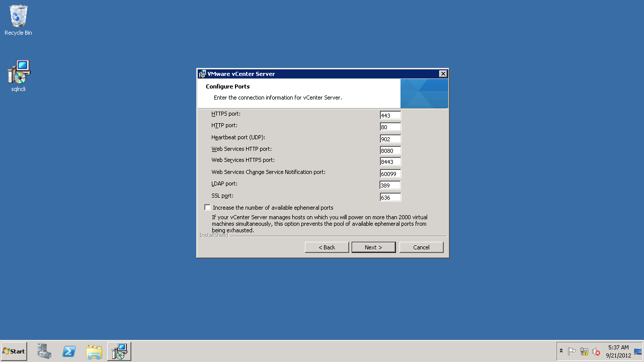Viewport: 644px width, 362px height.
Task: Go back with the Back button
Action: click(327, 247)
